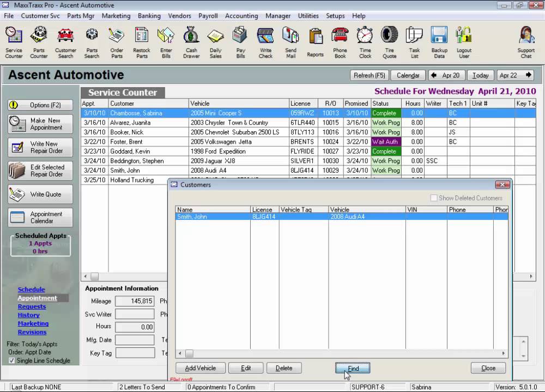Open the Reports clipboard icon
This screenshot has height=392, width=545.
pyautogui.click(x=315, y=42)
